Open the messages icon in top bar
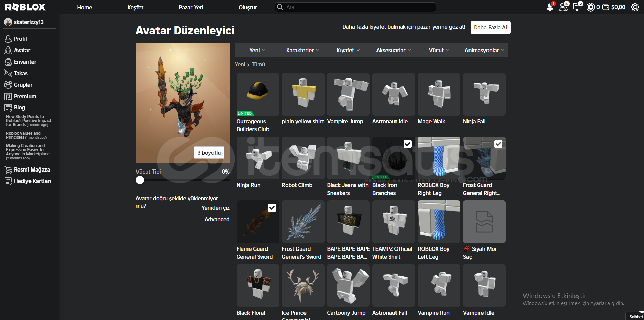Image resolution: width=644 pixels, height=320 pixels. point(577,7)
